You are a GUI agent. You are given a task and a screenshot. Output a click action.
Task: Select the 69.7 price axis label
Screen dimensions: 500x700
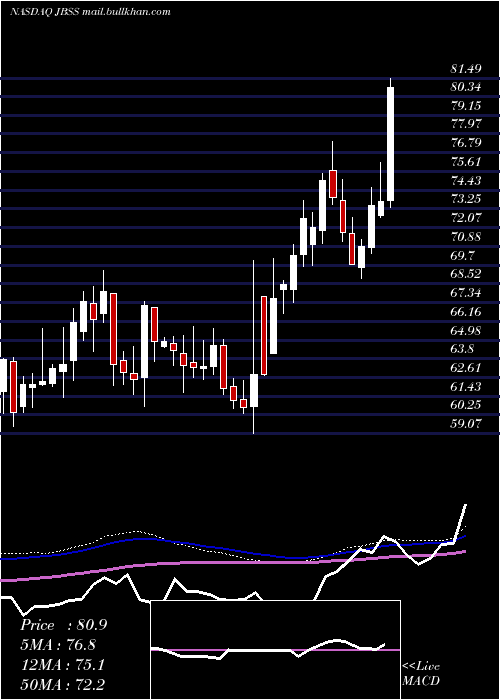point(463,255)
